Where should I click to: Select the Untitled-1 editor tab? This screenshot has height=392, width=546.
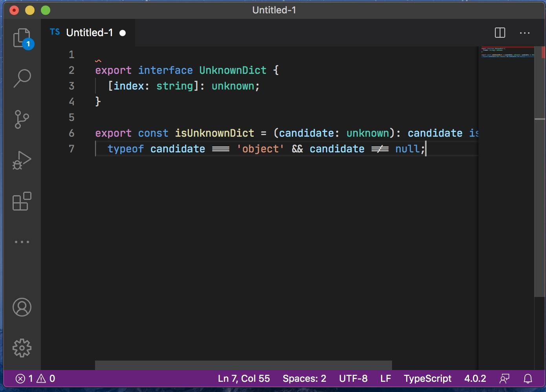[x=88, y=33]
